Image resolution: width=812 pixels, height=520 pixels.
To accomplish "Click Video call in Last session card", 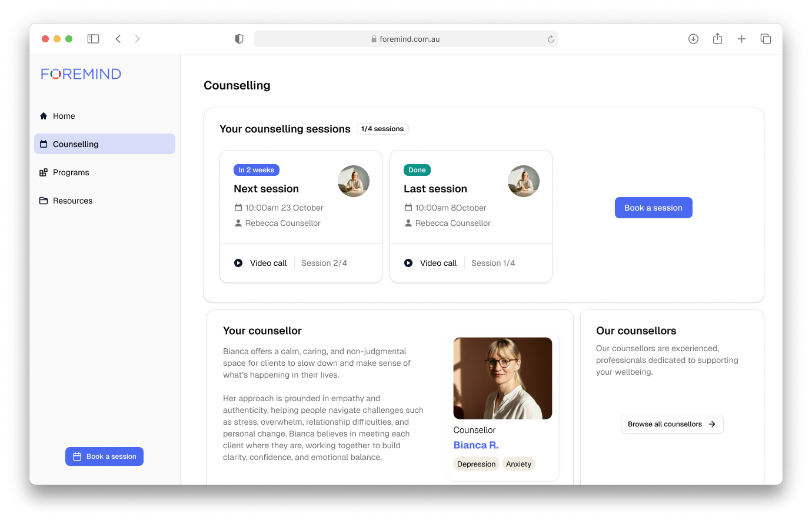I will click(438, 263).
